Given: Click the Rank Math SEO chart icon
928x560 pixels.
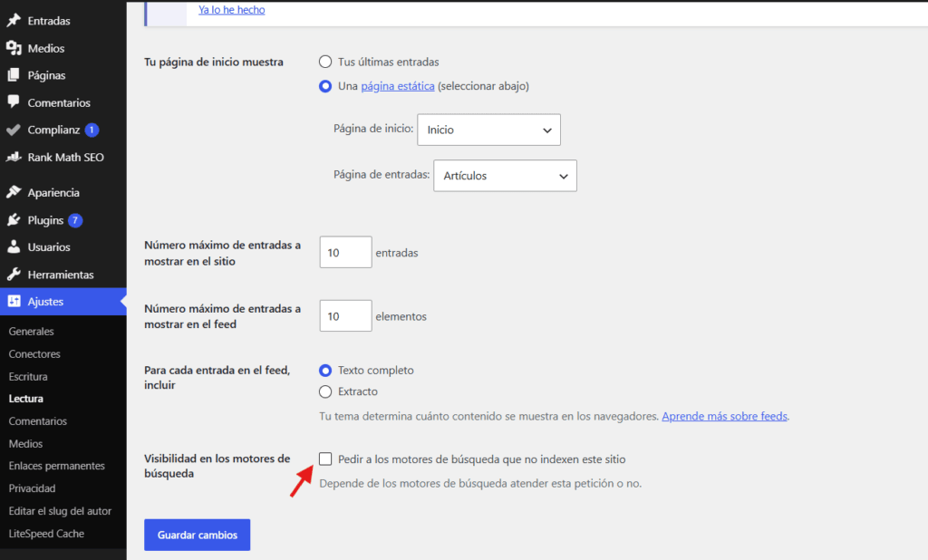Looking at the screenshot, I should pyautogui.click(x=14, y=157).
